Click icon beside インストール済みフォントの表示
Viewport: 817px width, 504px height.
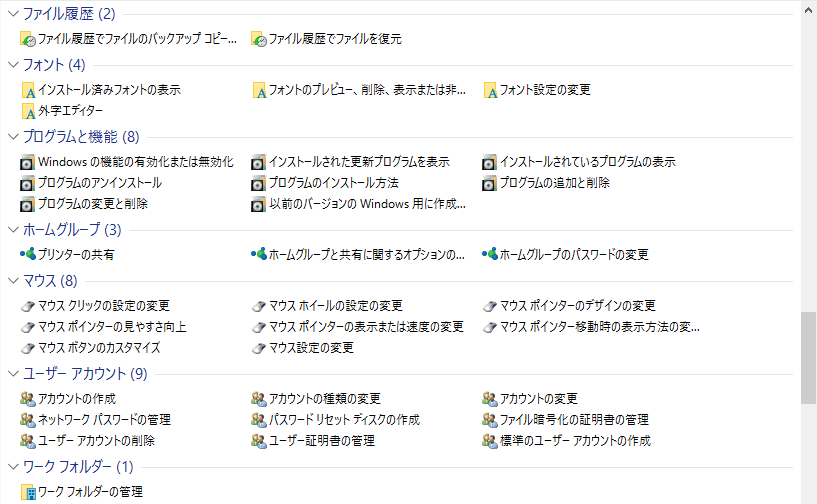pos(28,90)
